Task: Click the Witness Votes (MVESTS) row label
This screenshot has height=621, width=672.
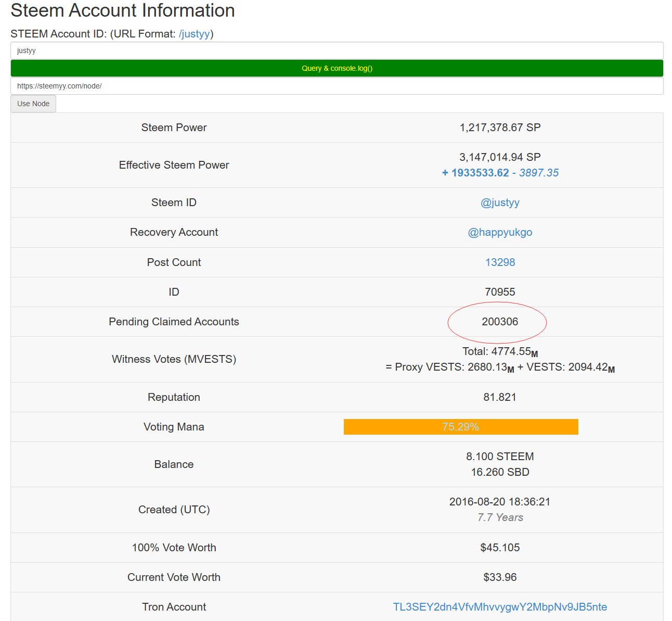Action: 174,359
